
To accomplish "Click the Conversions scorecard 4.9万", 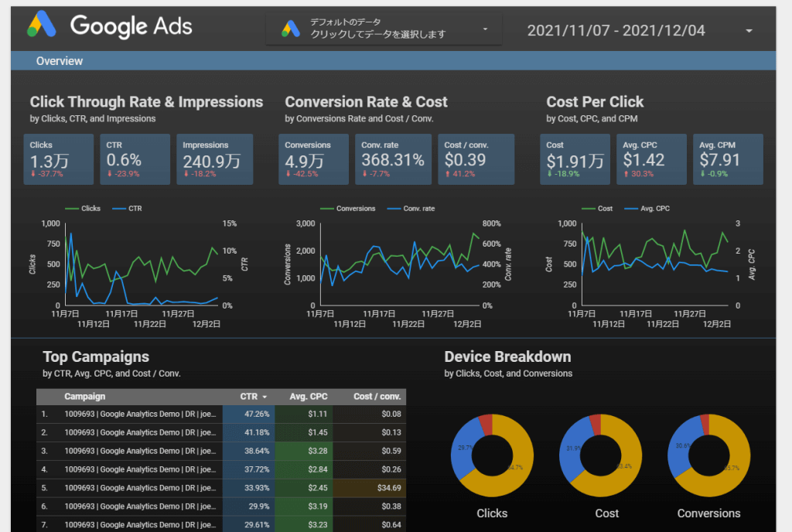I will tap(314, 159).
